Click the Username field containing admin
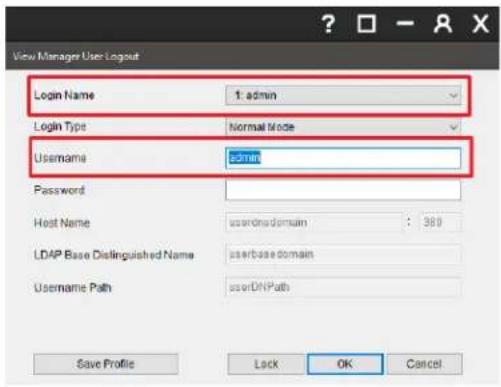The width and height of the screenshot is (501, 387). tap(343, 158)
